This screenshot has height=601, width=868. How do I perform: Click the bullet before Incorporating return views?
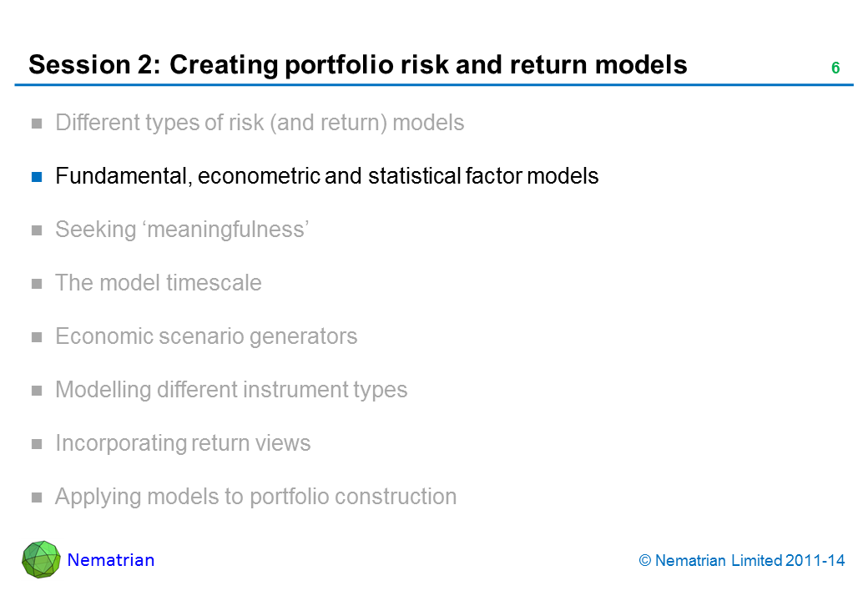pyautogui.click(x=37, y=444)
